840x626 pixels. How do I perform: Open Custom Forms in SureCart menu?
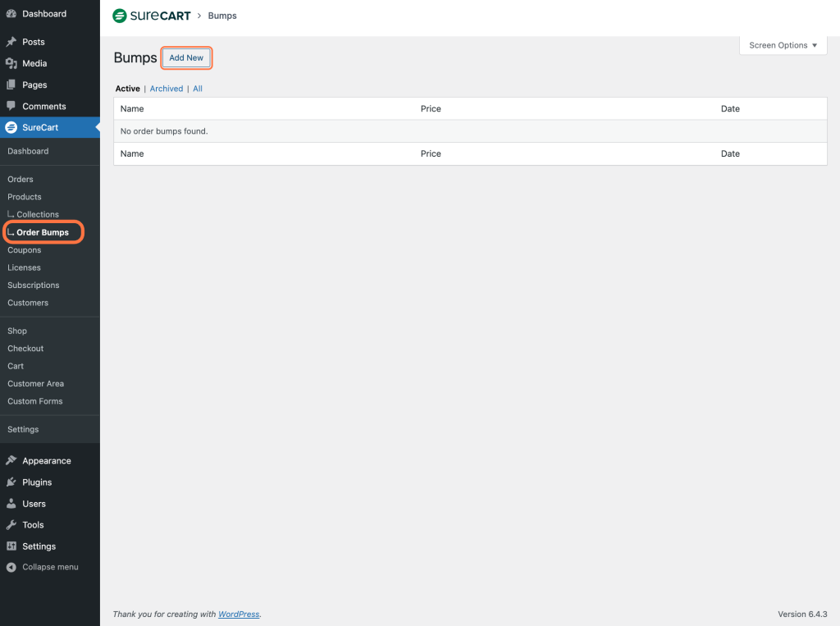[35, 401]
